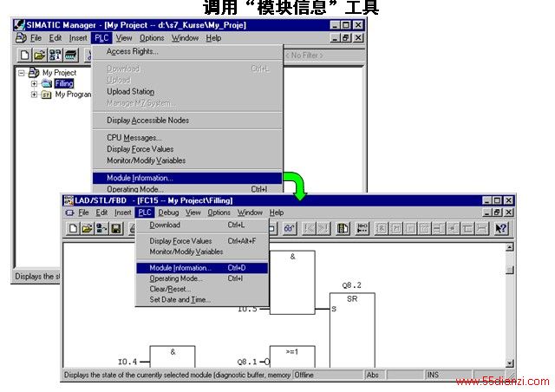The width and height of the screenshot is (555, 392).
Task: Click Connection icon at end of FBD toolbar
Action: click(x=481, y=228)
